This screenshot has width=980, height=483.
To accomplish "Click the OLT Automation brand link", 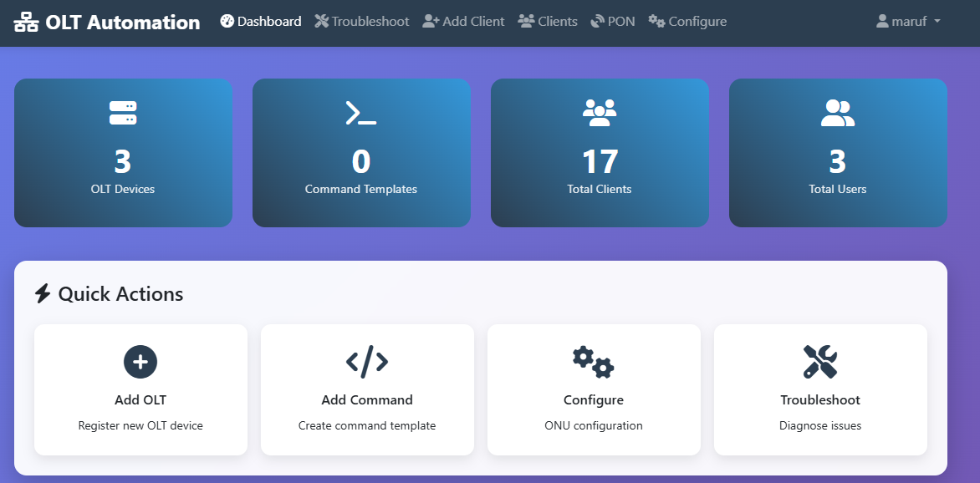I will click(107, 23).
